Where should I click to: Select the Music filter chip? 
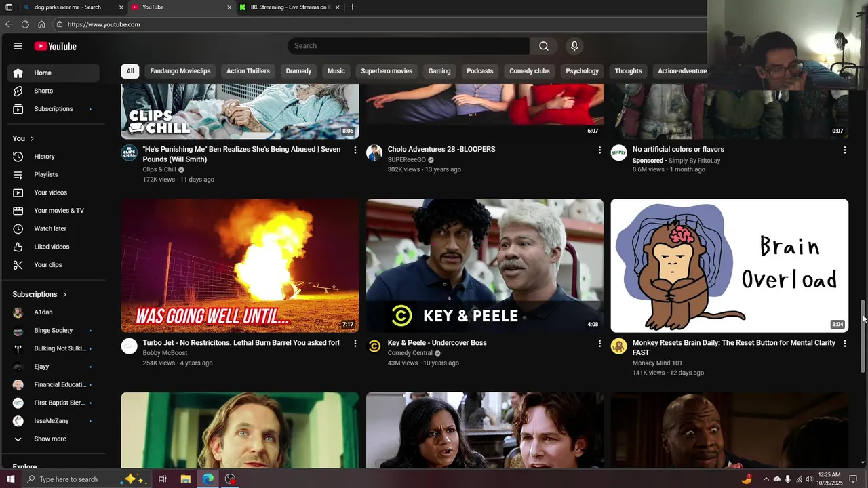click(336, 71)
